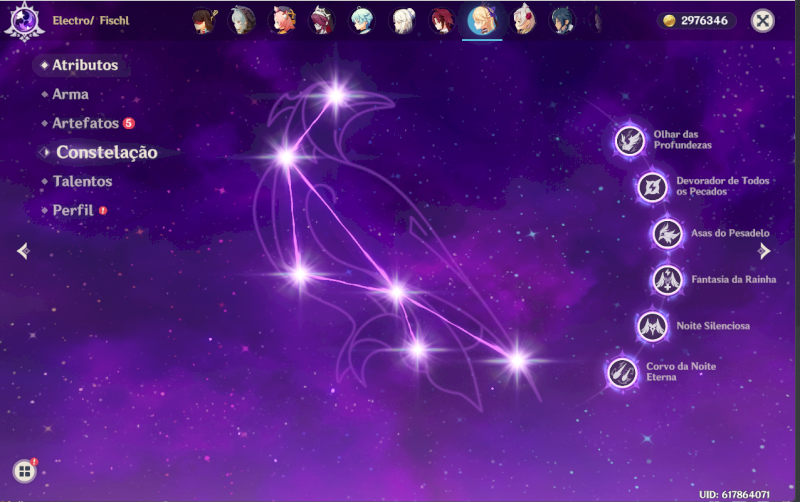The height and width of the screenshot is (502, 800).
Task: Select Rosaria's character portrait
Action: [x=322, y=20]
